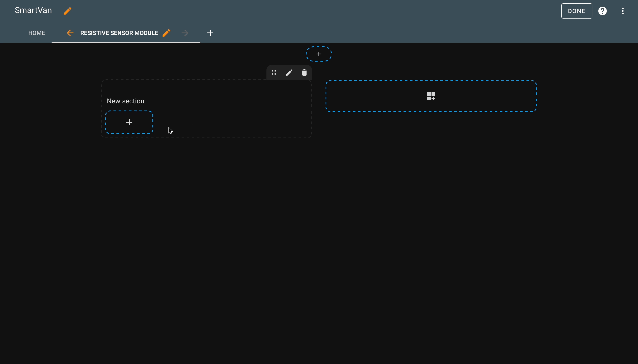Image resolution: width=638 pixels, height=364 pixels.
Task: Add a card inside New section
Action: pyautogui.click(x=129, y=122)
